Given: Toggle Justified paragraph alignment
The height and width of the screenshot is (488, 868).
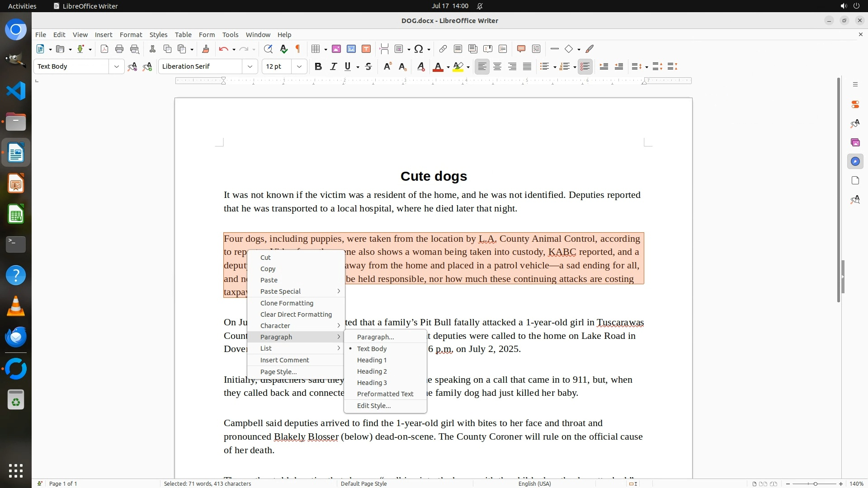Looking at the screenshot, I should click(x=527, y=67).
